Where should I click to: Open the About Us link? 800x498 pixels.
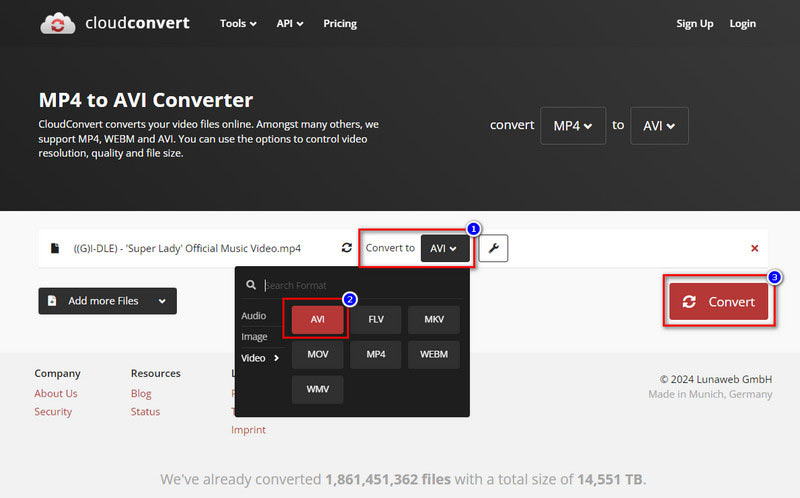coord(56,393)
